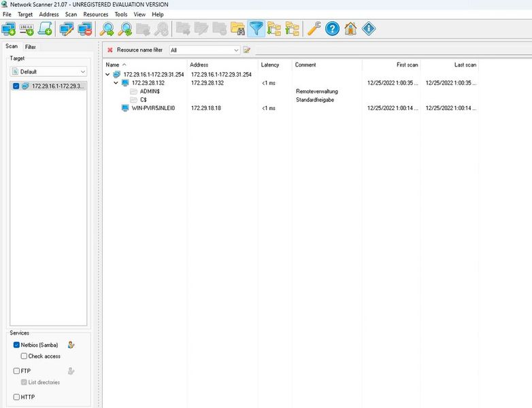Open help with the blue question mark icon
This screenshot has height=408, width=532.
332,29
